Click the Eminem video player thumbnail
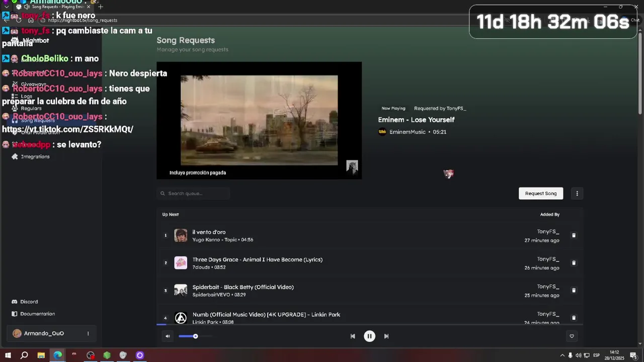The width and height of the screenshot is (644, 362). 259,120
